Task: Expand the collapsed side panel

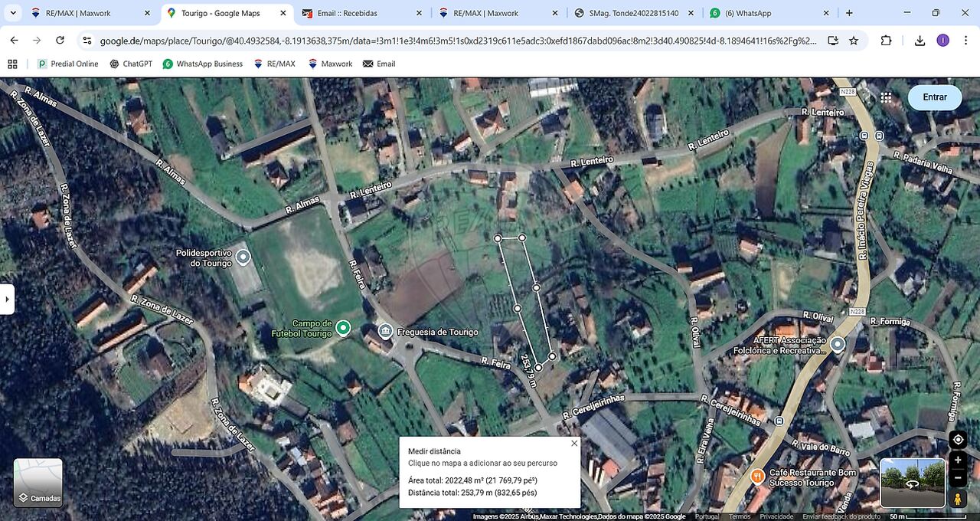Action: click(x=7, y=299)
